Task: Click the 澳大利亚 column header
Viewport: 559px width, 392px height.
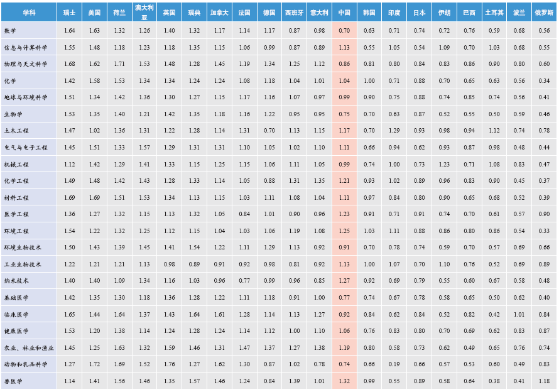Action: tap(144, 13)
